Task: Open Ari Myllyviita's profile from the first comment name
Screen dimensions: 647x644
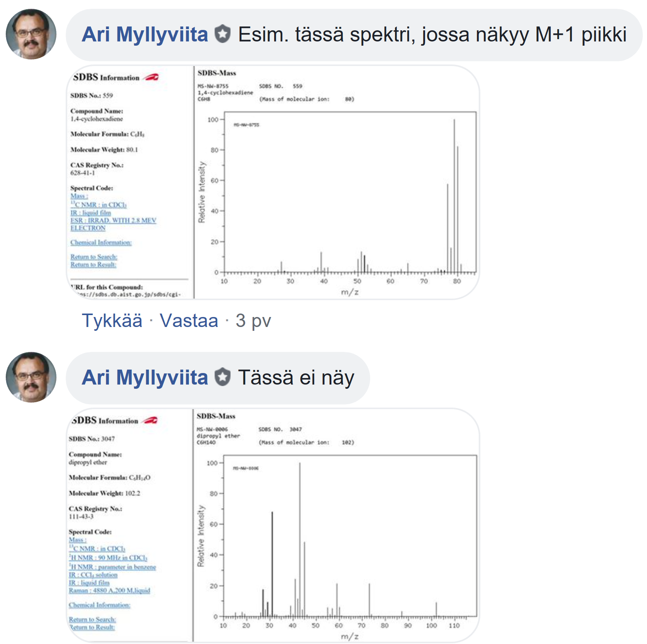Action: coord(145,34)
